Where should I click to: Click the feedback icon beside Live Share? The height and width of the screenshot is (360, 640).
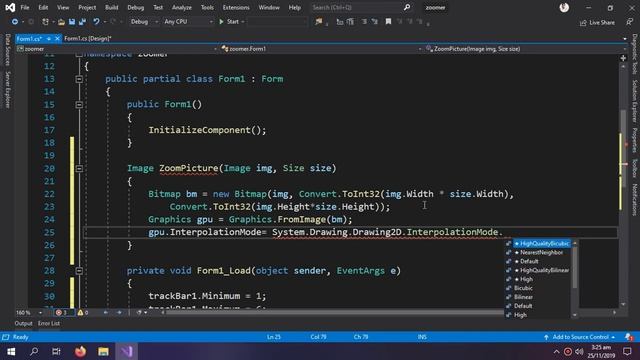629,22
